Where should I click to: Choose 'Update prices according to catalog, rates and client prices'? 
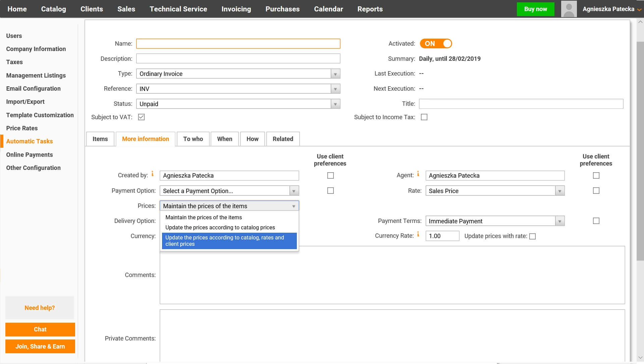pyautogui.click(x=229, y=241)
